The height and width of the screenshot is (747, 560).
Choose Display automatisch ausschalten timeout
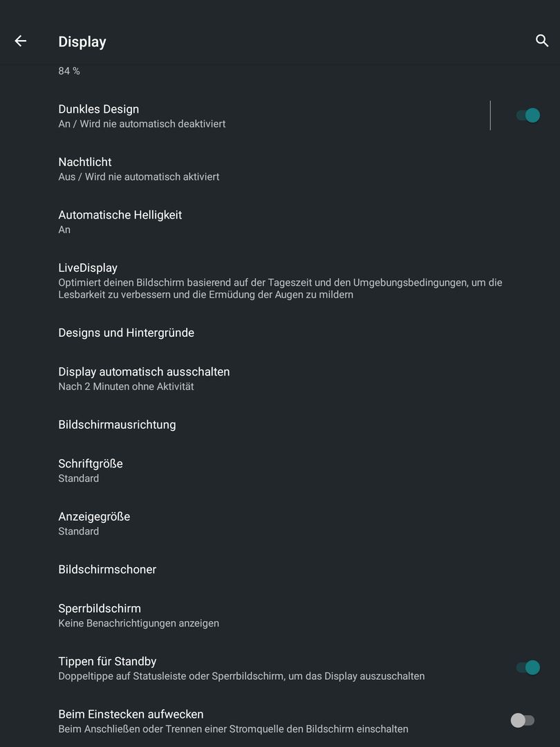click(x=280, y=378)
